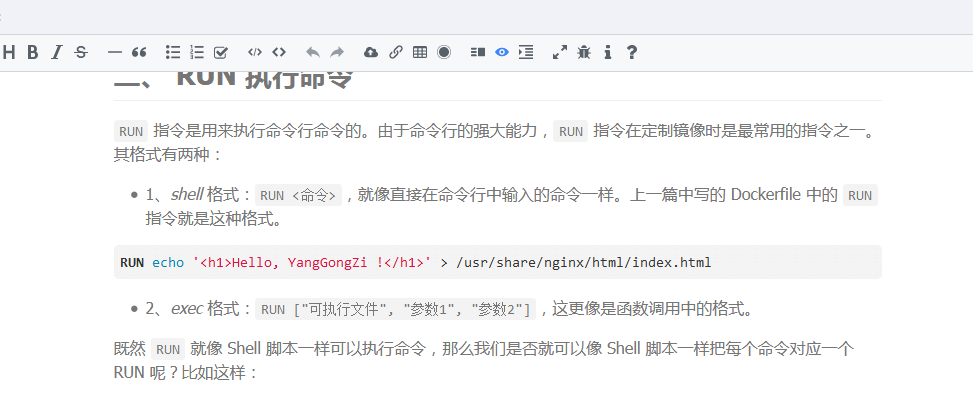Click the path "/usr/share/nginx/html/index.html" in the code block
This screenshot has height=393, width=973.
tap(583, 263)
